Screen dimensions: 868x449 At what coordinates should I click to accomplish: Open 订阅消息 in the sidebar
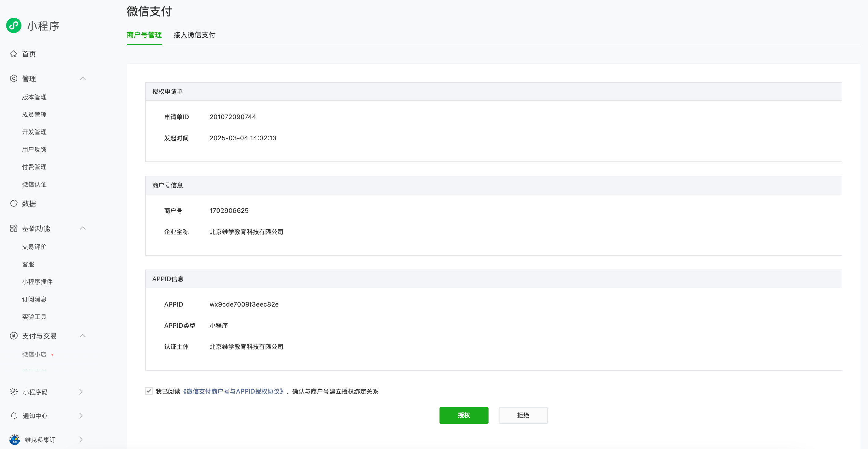tap(34, 300)
